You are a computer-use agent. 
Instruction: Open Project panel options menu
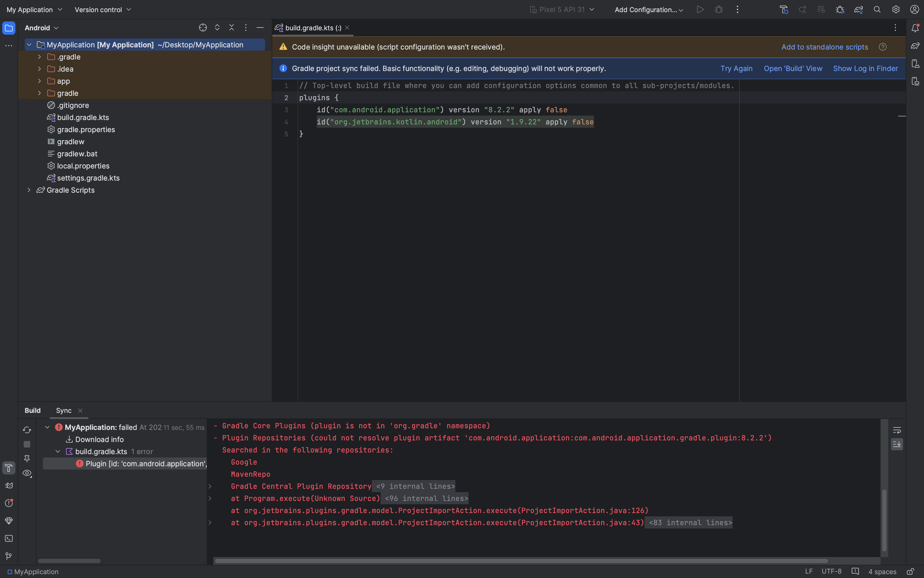[x=246, y=28]
